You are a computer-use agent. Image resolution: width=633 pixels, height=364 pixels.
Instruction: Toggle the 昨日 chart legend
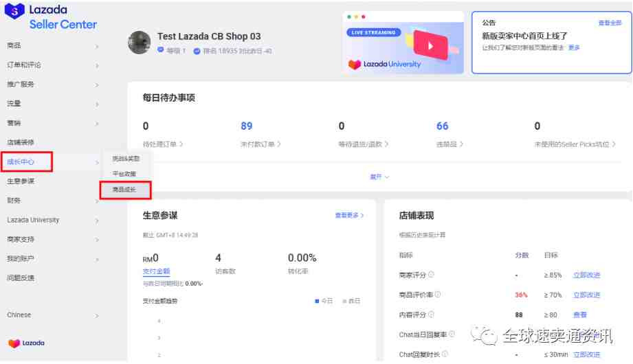coord(351,301)
